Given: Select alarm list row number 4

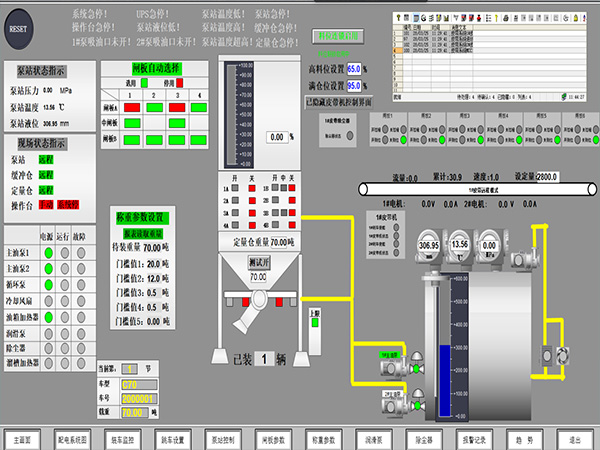Looking at the screenshot, I should pyautogui.click(x=489, y=50).
